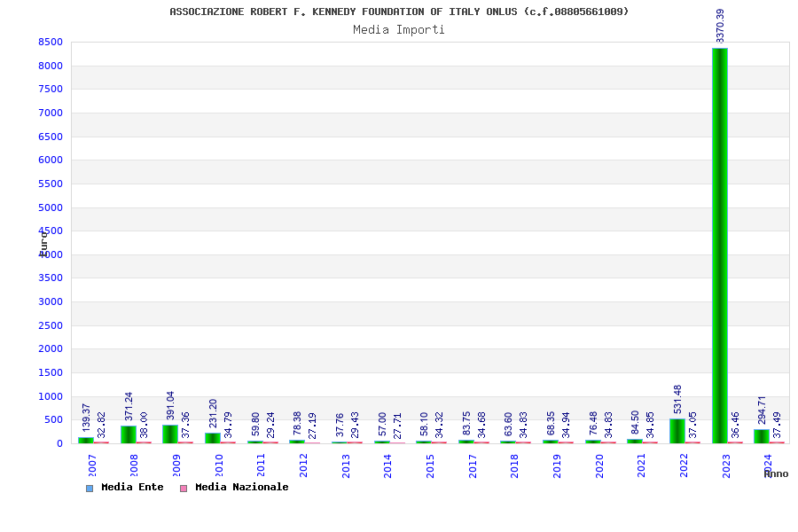Click the 2014 year axis label
This screenshot has width=798, height=532.
387,465
